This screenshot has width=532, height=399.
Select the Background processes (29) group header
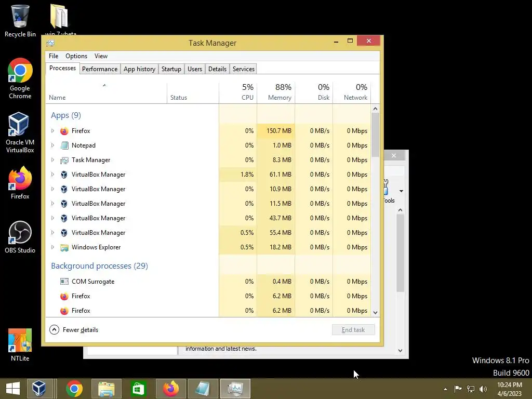(x=99, y=265)
